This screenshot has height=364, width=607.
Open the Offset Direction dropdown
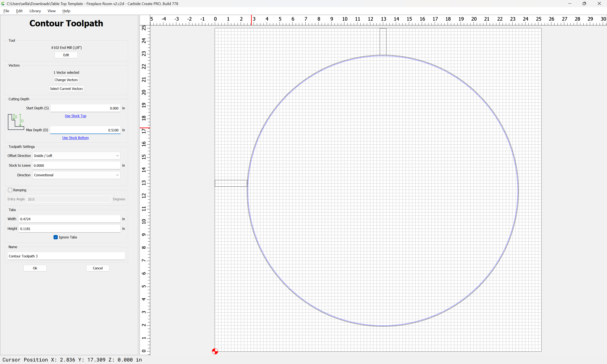[76, 156]
